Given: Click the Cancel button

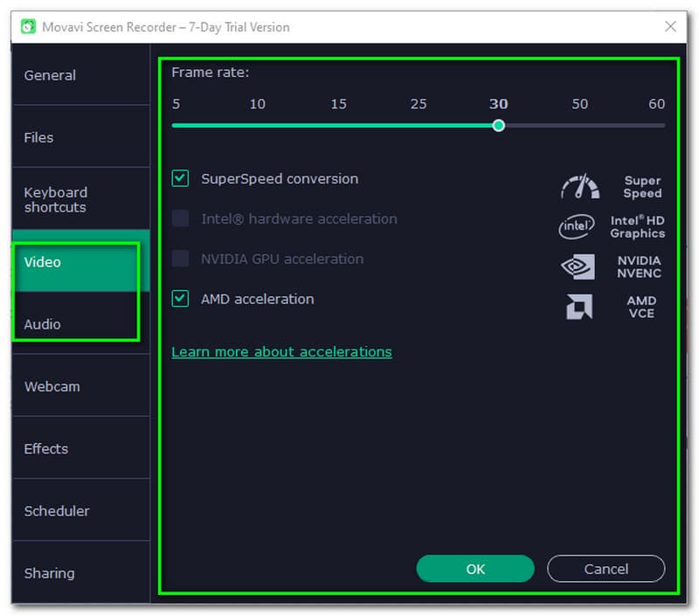Looking at the screenshot, I should click(x=606, y=569).
